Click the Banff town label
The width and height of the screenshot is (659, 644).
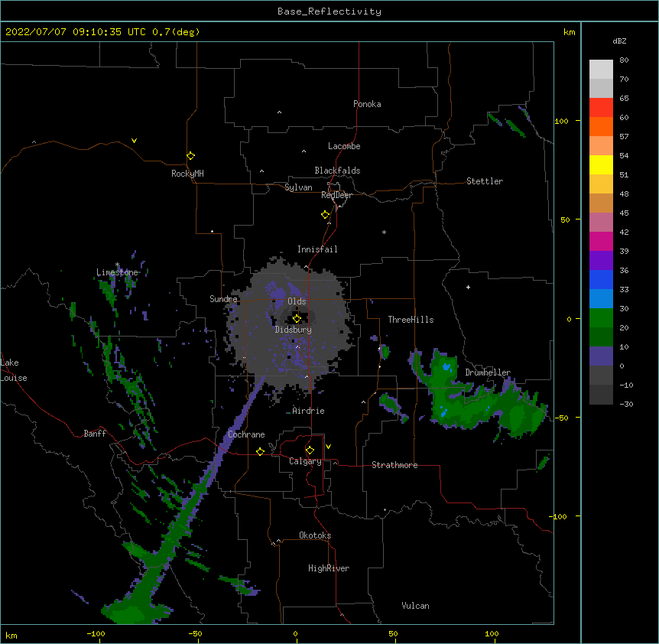[95, 434]
